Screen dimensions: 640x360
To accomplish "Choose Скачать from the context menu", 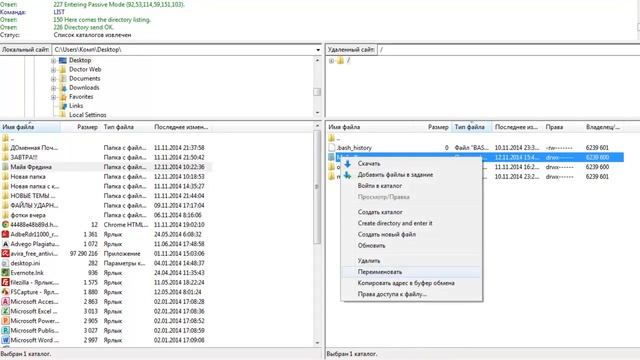I will tap(369, 163).
